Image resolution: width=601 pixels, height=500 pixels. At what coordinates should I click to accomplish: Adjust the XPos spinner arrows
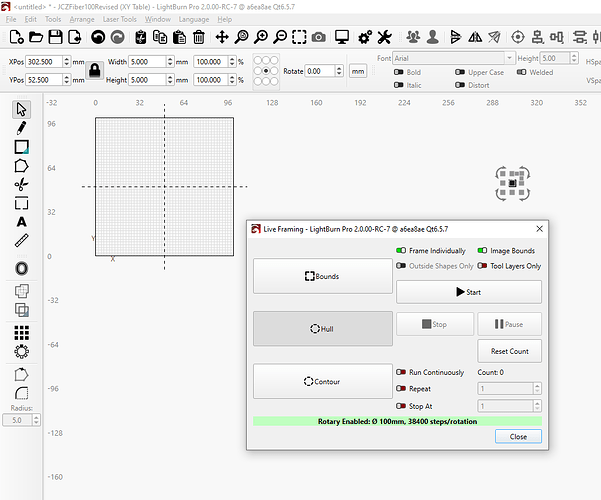(67, 61)
